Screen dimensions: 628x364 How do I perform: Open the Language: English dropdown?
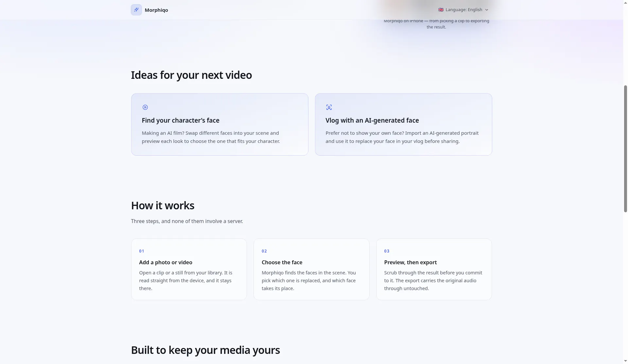(x=463, y=10)
